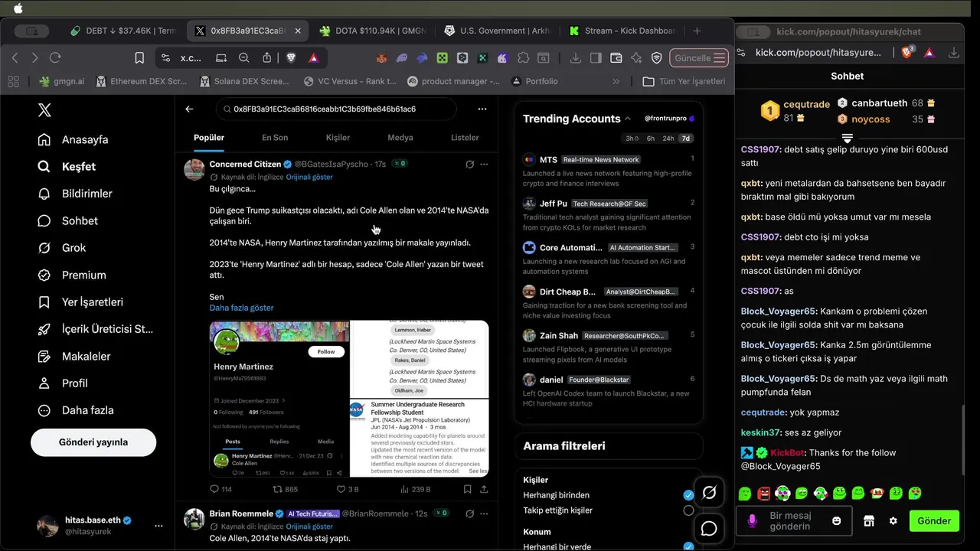The width and height of the screenshot is (980, 551).
Task: Open gmgn.ai bookmark
Action: pyautogui.click(x=62, y=81)
